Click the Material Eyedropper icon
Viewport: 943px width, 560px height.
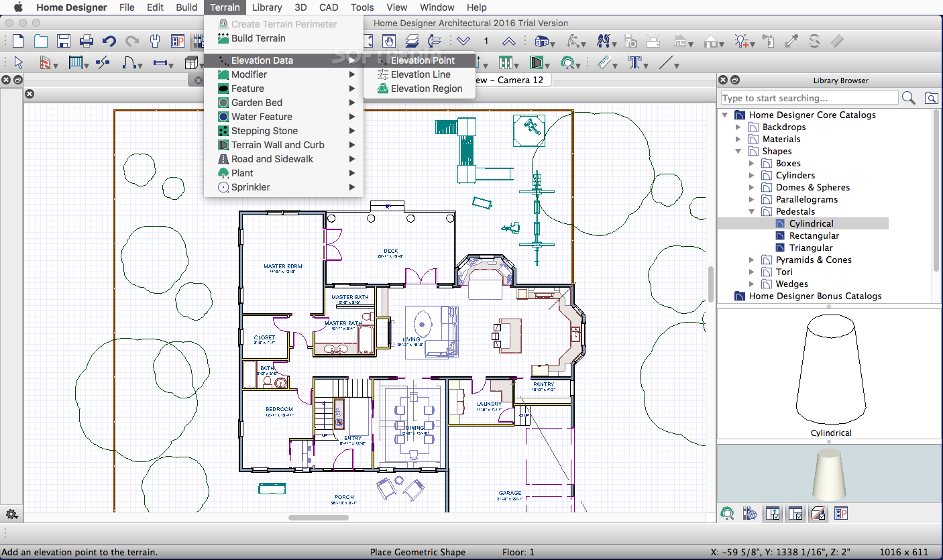coord(791,41)
